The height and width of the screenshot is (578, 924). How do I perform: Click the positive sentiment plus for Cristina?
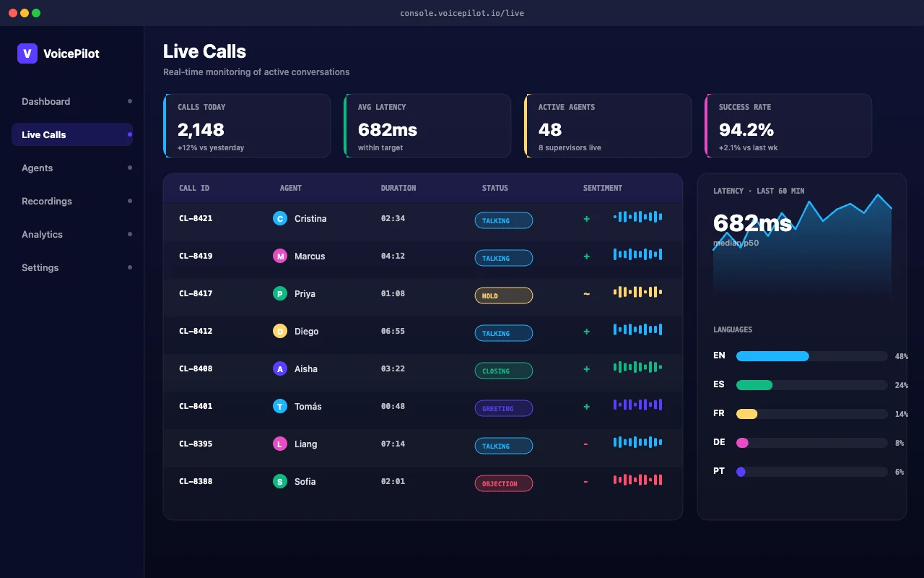[586, 218]
